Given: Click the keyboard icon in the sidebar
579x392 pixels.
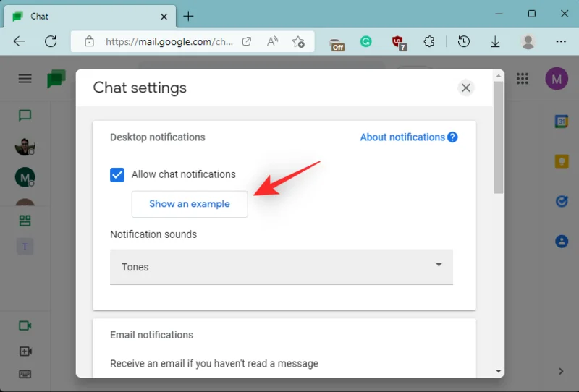Looking at the screenshot, I should click(x=25, y=375).
